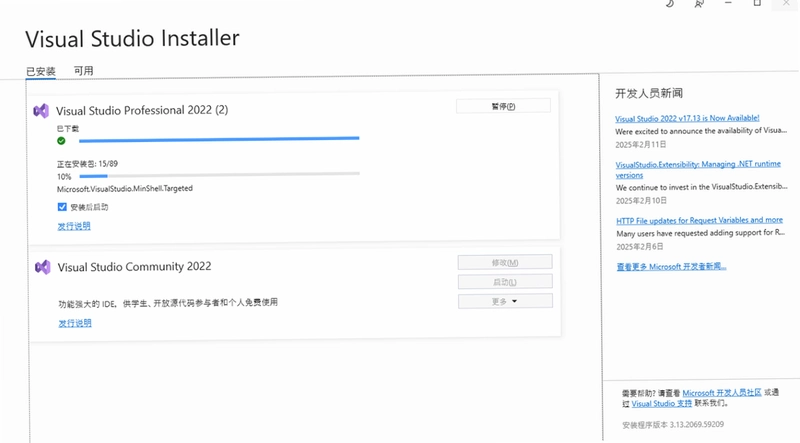This screenshot has height=443, width=800.
Task: Switch to the 已安装 tab
Action: pyautogui.click(x=41, y=71)
